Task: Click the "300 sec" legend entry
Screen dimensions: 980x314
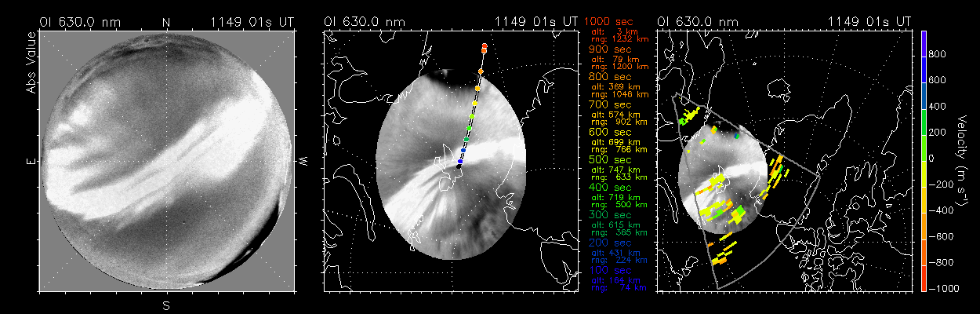Action: [610, 216]
